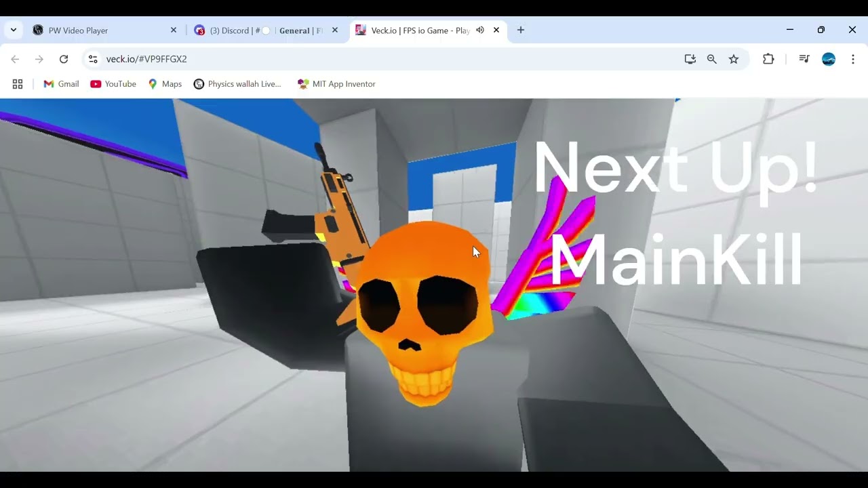
Task: Close the Veck.io tab
Action: 496,30
